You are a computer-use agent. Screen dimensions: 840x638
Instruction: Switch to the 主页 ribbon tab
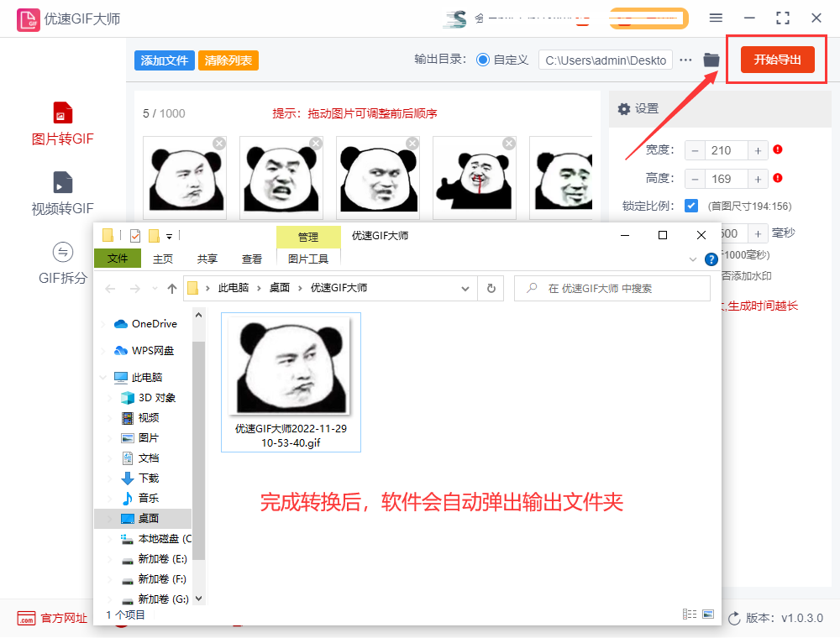[x=163, y=259]
